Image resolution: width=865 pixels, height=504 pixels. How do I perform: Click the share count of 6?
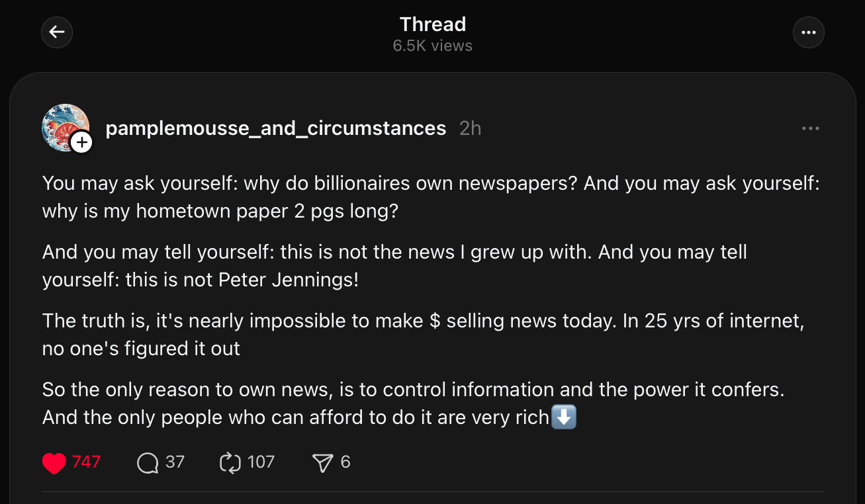point(345,462)
